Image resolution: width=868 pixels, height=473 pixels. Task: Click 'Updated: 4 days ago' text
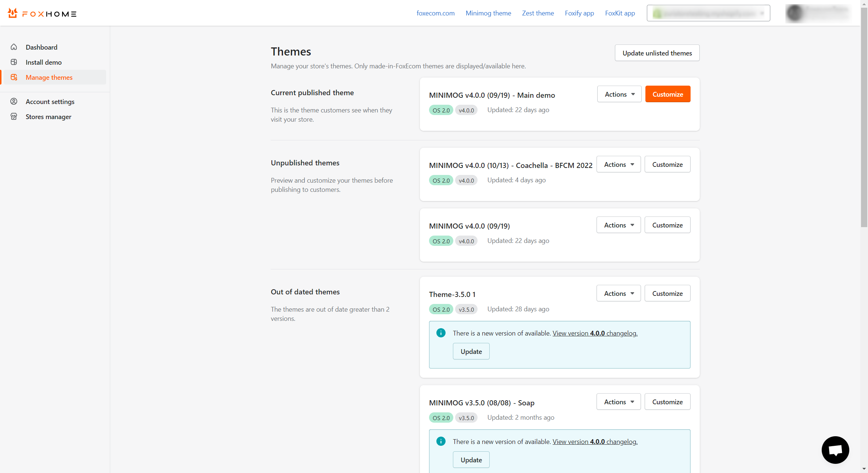pyautogui.click(x=516, y=180)
